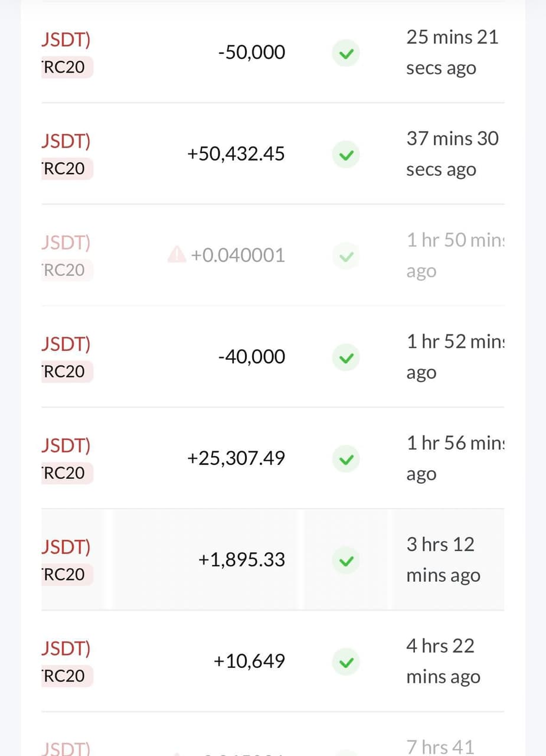Open the USDT token link in the -40,000 row
The height and width of the screenshot is (756, 546).
click(66, 344)
